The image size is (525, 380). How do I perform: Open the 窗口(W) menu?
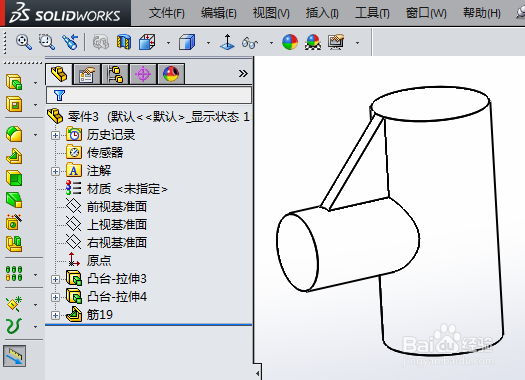pos(426,13)
